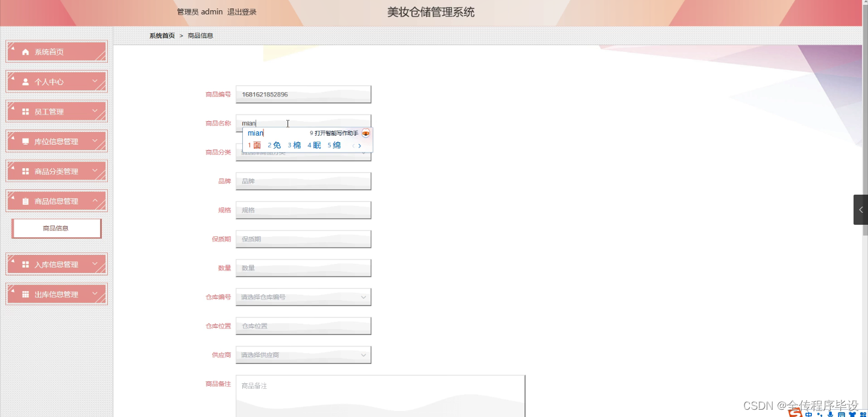
Task: Select the 库位信息管理 sidebar icon
Action: (24, 140)
